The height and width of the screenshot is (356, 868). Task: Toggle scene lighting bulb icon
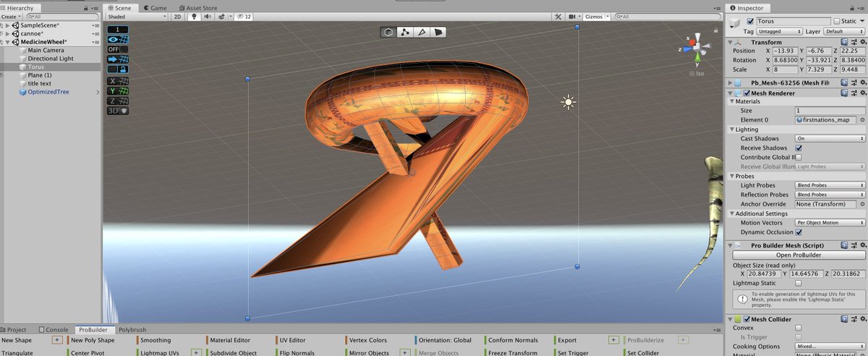tap(193, 16)
